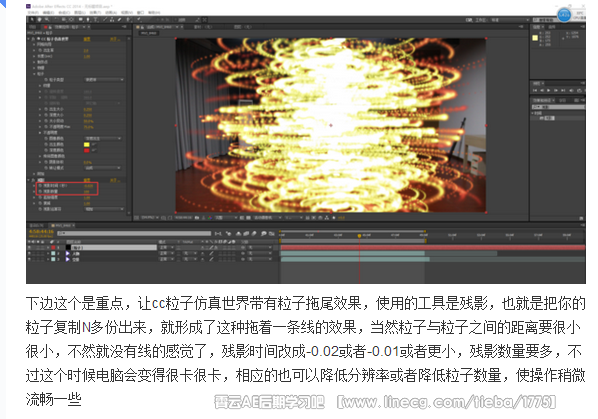The height and width of the screenshot is (419, 598).
Task: Click 重置 reset link of 残影 effect
Action: click(x=87, y=180)
